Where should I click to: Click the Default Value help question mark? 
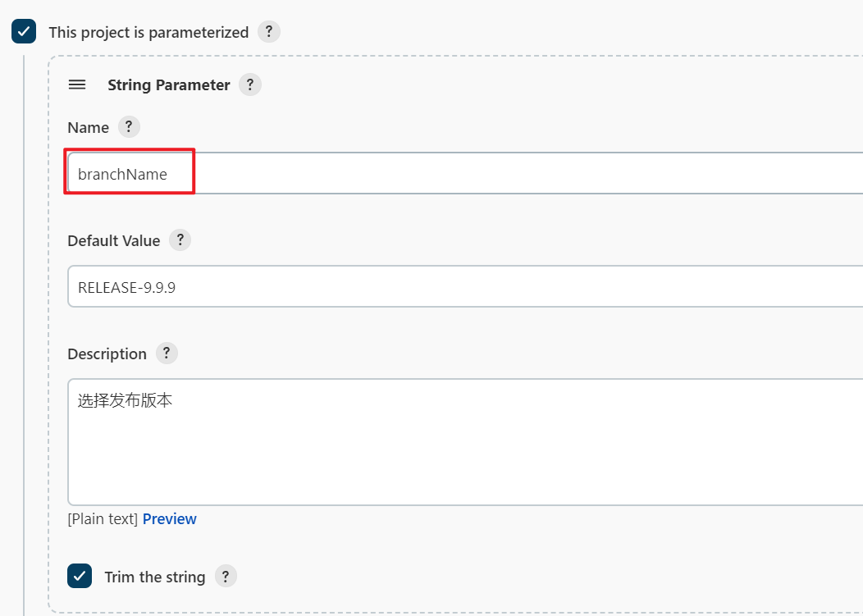(x=180, y=240)
